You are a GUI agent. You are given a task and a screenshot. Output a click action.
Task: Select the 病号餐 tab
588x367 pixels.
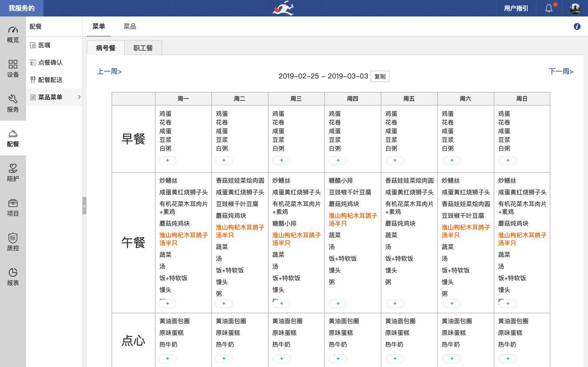106,48
